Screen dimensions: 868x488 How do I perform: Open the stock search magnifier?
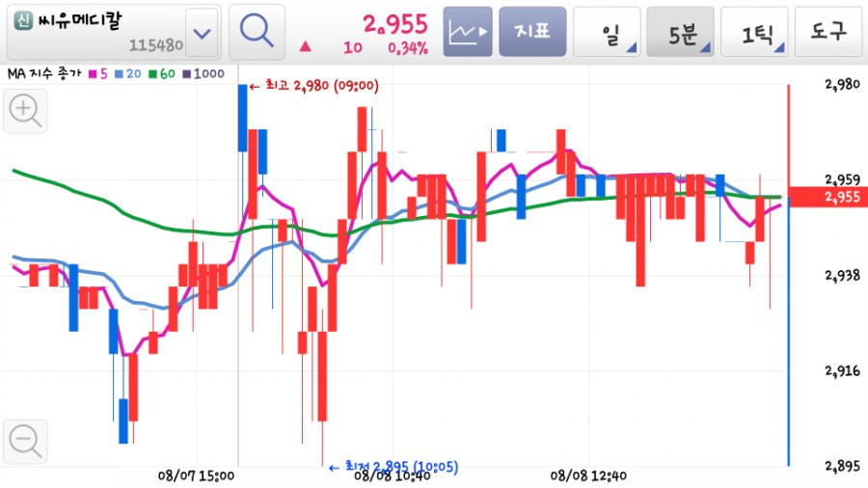point(257,32)
